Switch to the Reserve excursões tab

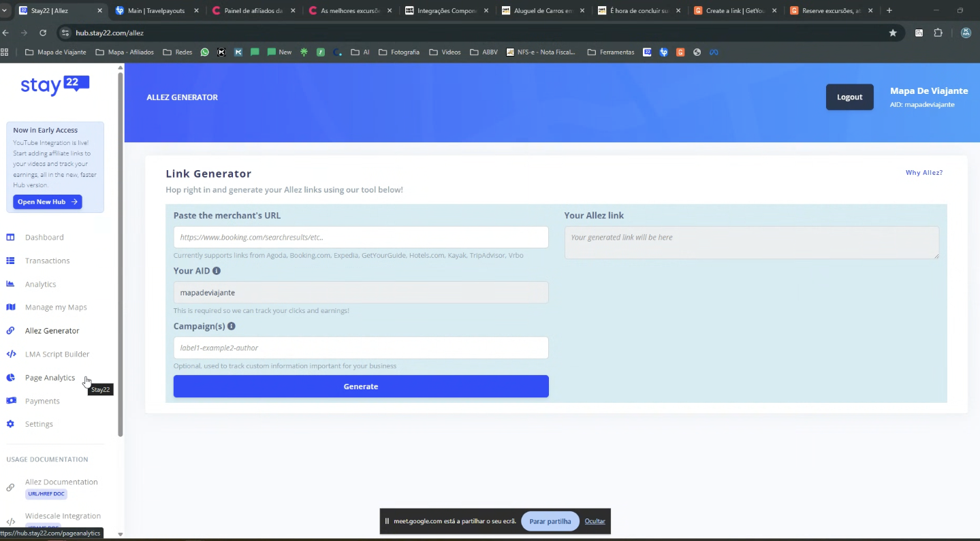pyautogui.click(x=832, y=11)
